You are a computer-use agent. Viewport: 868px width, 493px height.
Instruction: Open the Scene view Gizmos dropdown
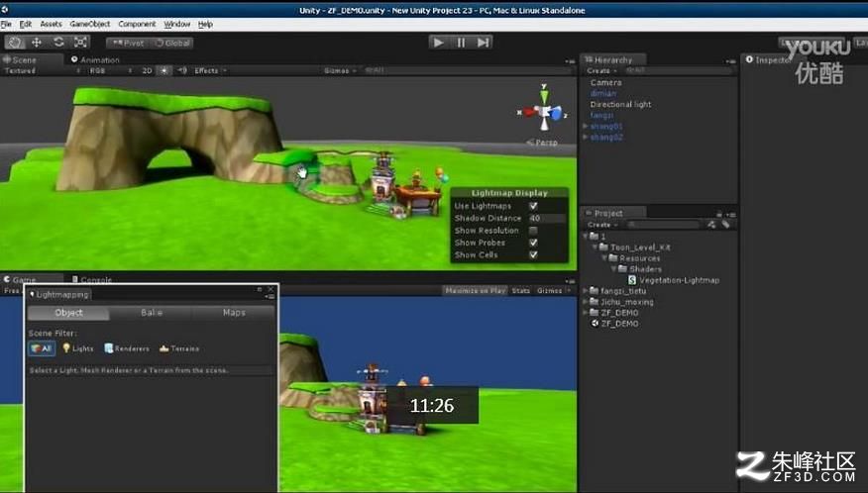[340, 71]
